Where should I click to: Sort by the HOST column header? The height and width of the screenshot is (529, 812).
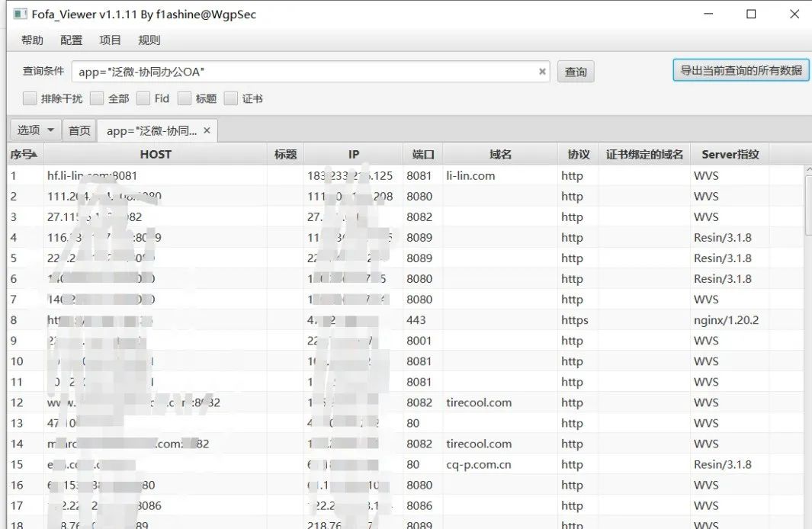pos(156,154)
